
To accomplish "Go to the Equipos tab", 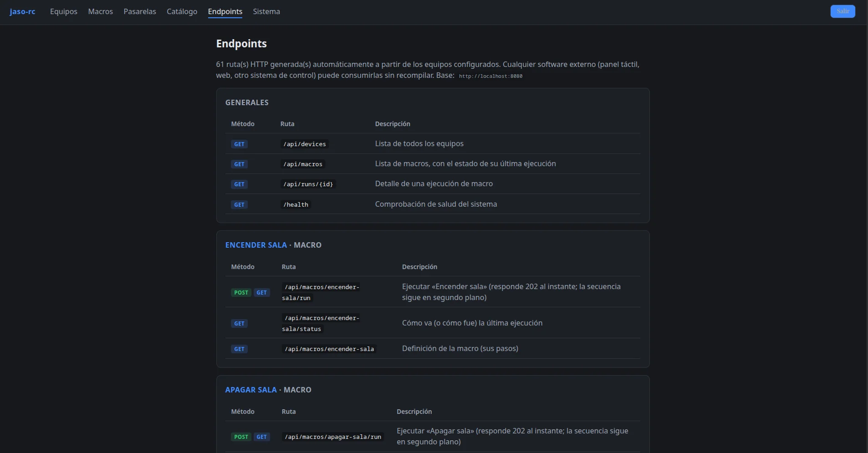I will point(64,11).
